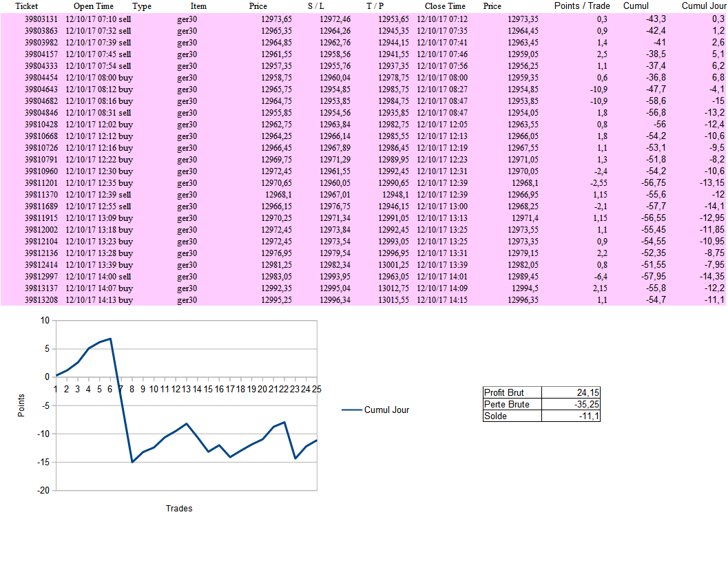Select the Perte Brute label cell
Screen dimensions: 728x583
click(x=512, y=404)
